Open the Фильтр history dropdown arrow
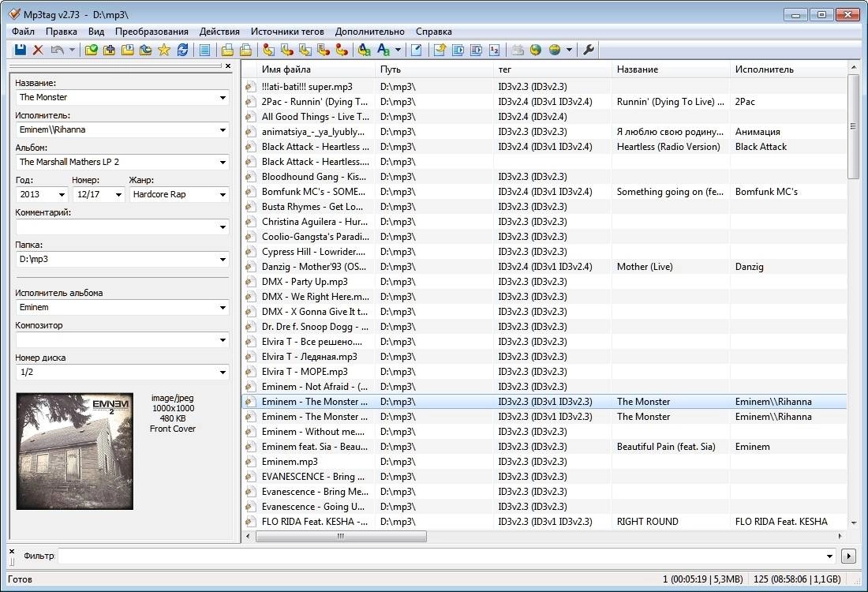 point(829,556)
